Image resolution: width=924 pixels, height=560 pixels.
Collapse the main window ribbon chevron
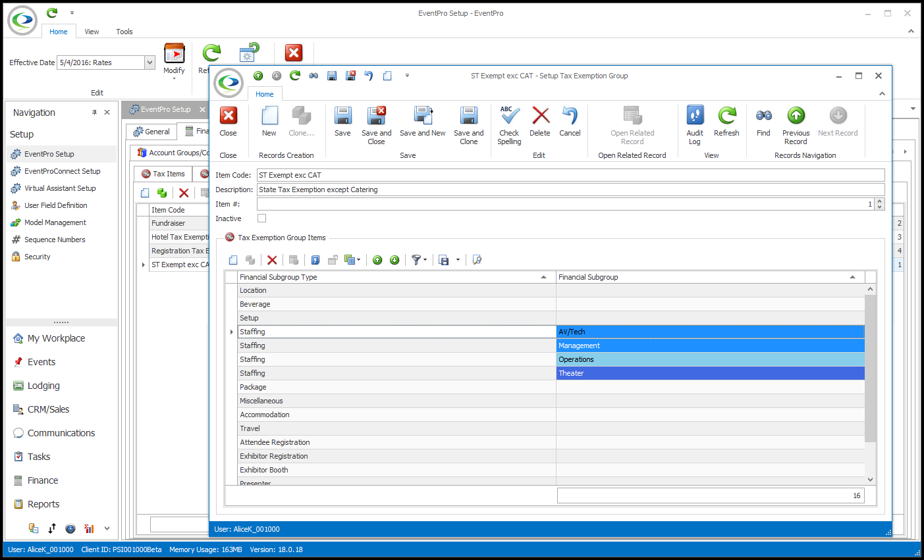(911, 31)
